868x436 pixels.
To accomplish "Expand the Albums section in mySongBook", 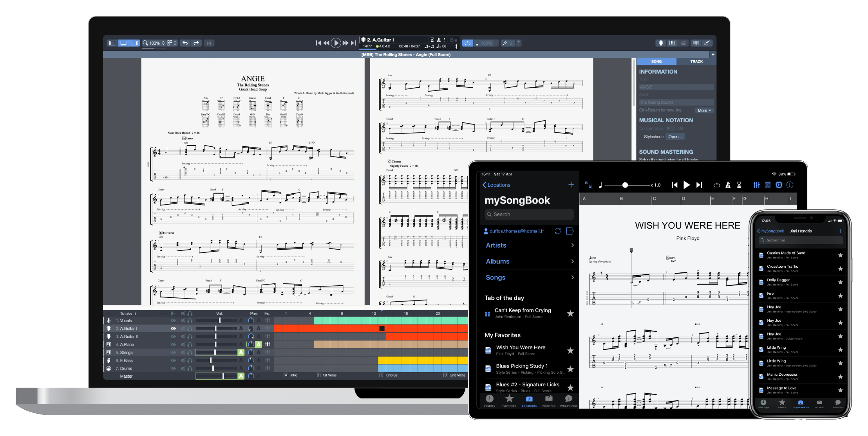I will [529, 261].
